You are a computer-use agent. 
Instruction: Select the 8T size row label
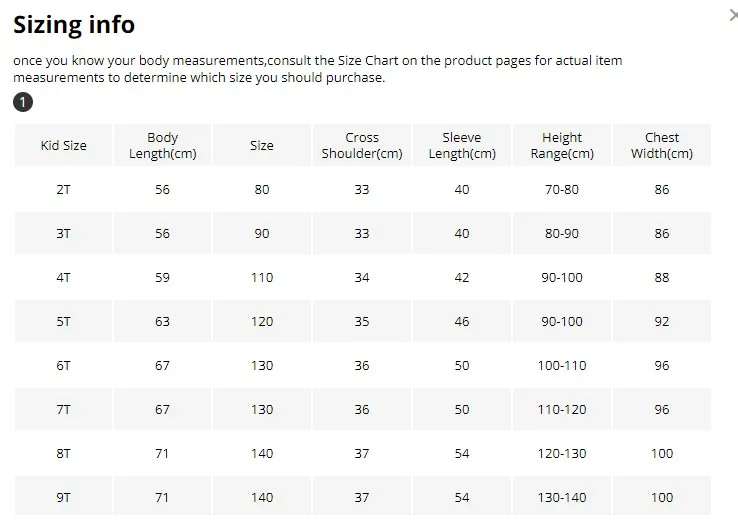pyautogui.click(x=64, y=454)
